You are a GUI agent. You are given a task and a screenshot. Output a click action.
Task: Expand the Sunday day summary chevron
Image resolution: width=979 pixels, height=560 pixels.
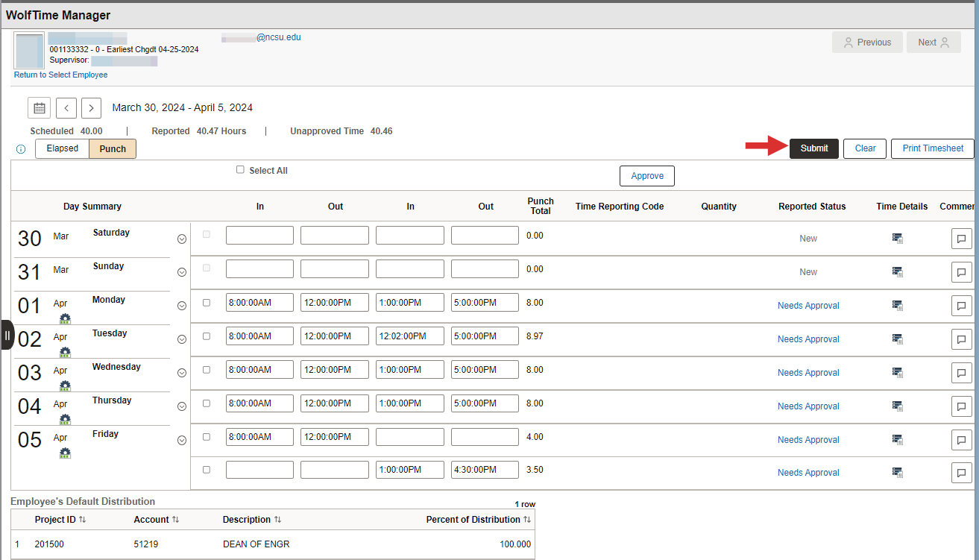click(181, 272)
